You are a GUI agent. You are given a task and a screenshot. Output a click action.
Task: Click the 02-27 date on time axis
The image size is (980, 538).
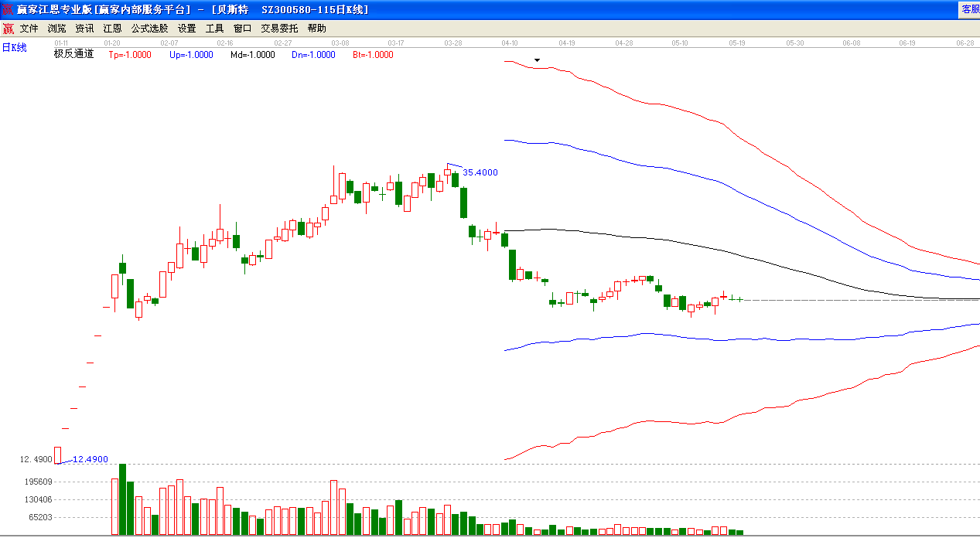283,43
